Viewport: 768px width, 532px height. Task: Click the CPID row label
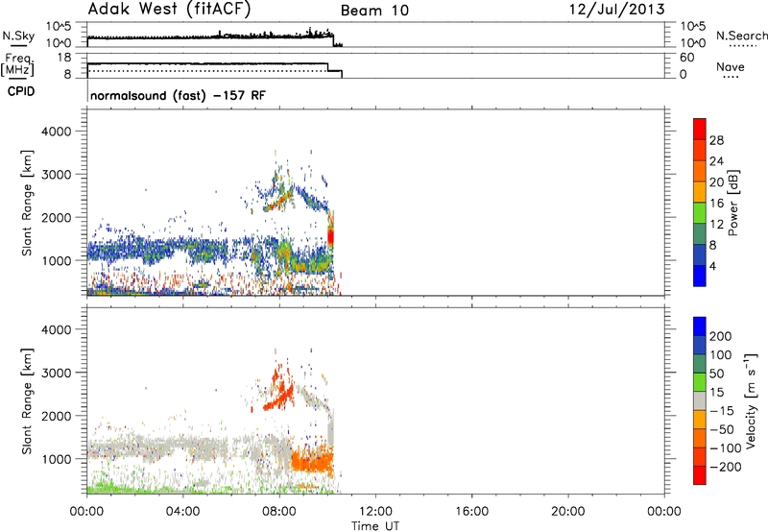click(21, 91)
